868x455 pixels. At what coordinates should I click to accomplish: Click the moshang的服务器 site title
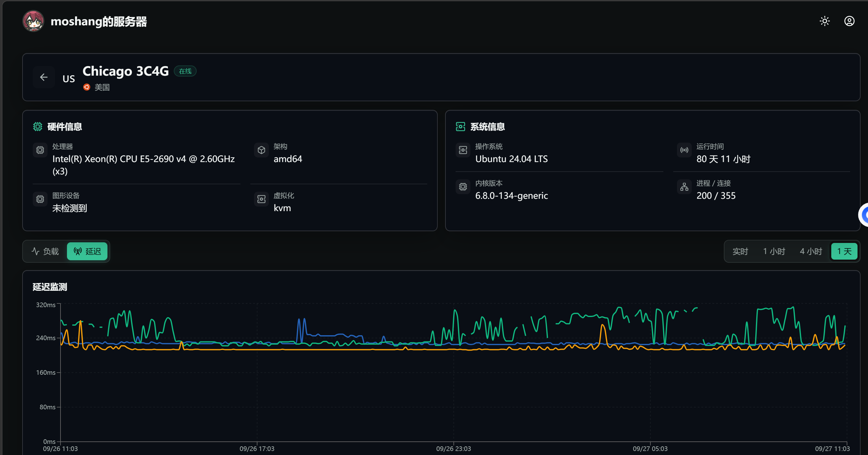pos(99,21)
